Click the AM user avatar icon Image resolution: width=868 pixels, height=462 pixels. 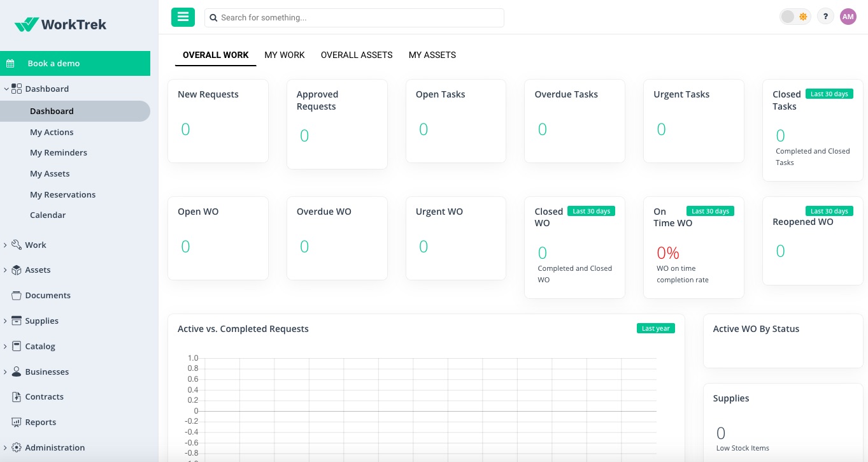coord(848,17)
